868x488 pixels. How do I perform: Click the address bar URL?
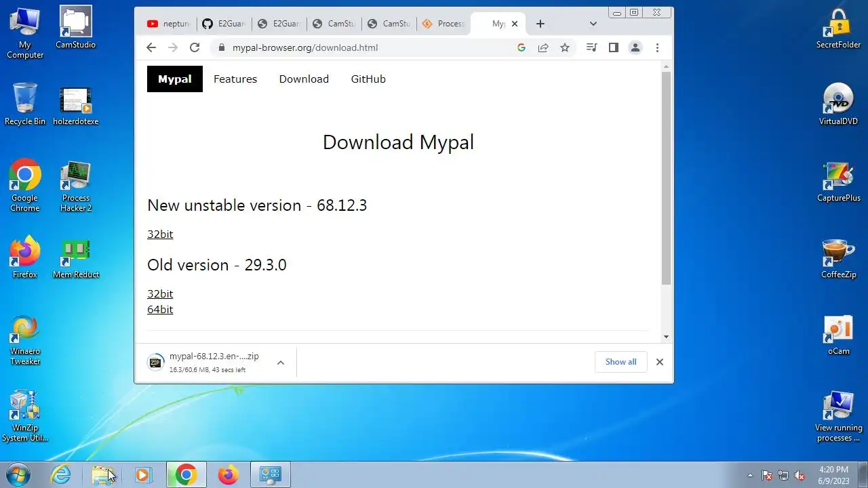click(304, 47)
